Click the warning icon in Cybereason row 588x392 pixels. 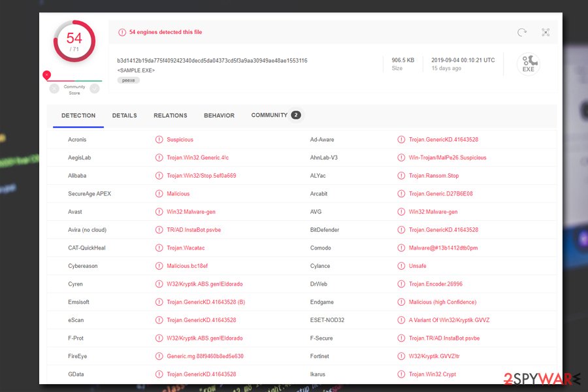159,266
